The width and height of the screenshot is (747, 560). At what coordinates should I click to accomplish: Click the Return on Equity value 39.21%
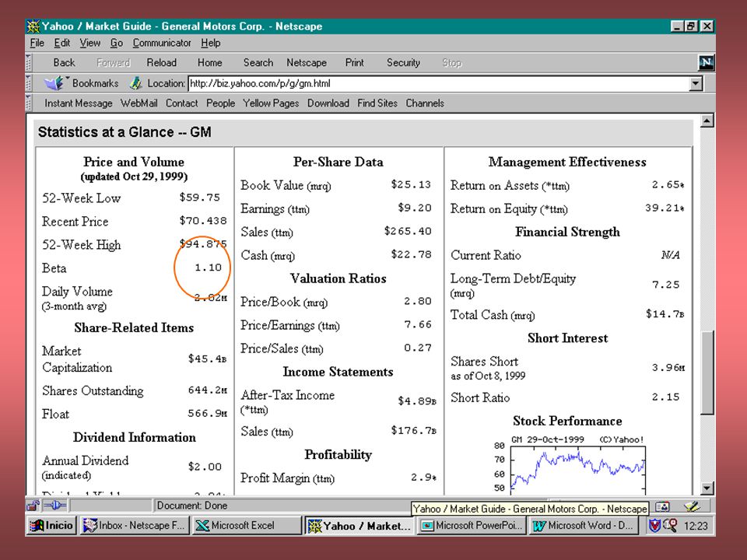click(665, 208)
